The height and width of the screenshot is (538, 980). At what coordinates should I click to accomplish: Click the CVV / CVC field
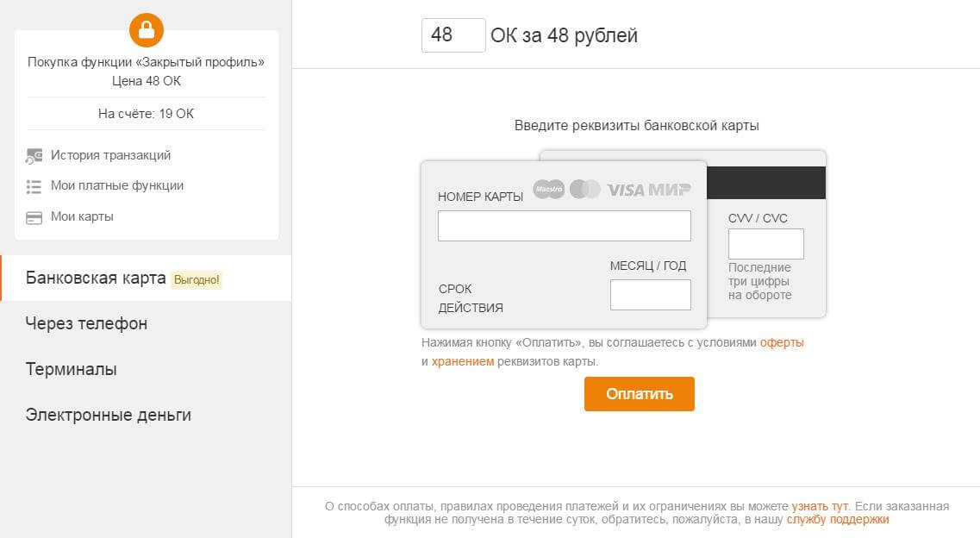pos(765,244)
